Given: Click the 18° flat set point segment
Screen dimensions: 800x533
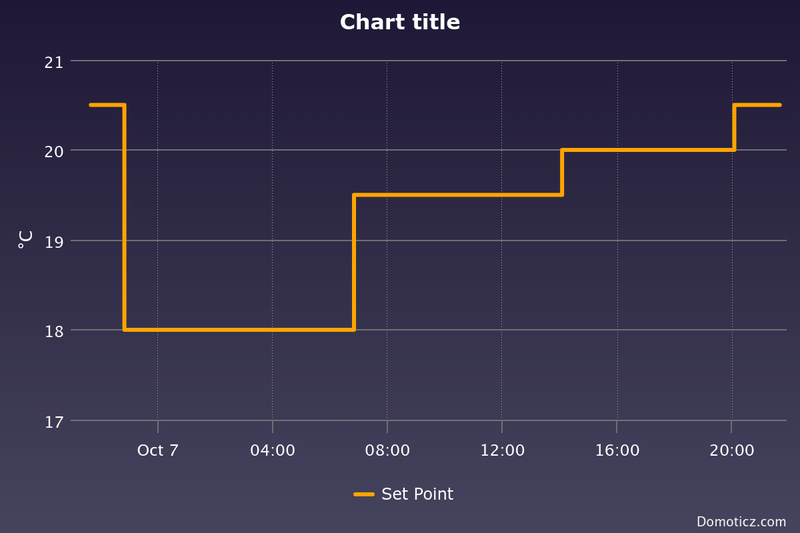Looking at the screenshot, I should pos(239,329).
